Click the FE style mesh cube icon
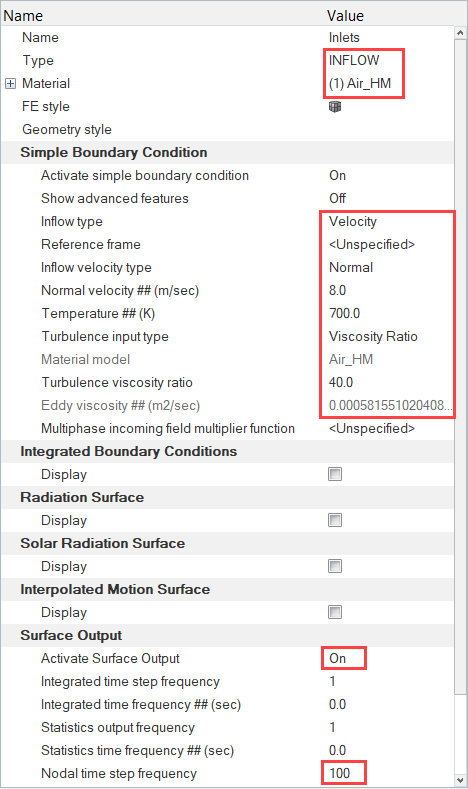The image size is (468, 789). coord(335,107)
